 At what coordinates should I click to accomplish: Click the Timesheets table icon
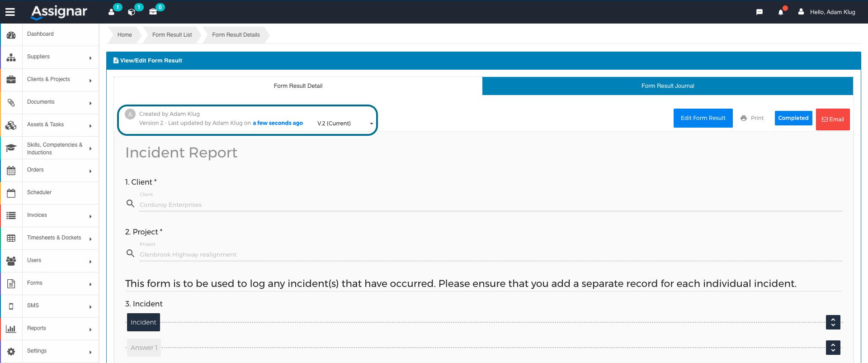pyautogui.click(x=11, y=239)
